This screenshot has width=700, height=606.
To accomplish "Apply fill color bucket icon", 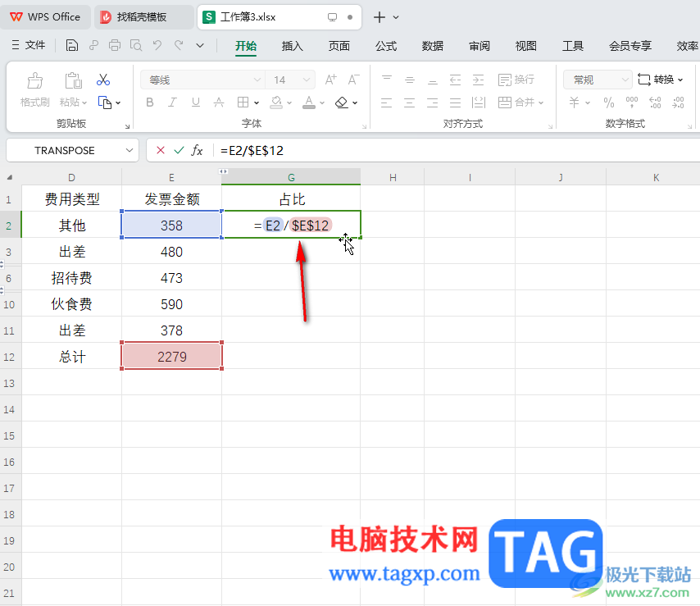I will point(276,103).
